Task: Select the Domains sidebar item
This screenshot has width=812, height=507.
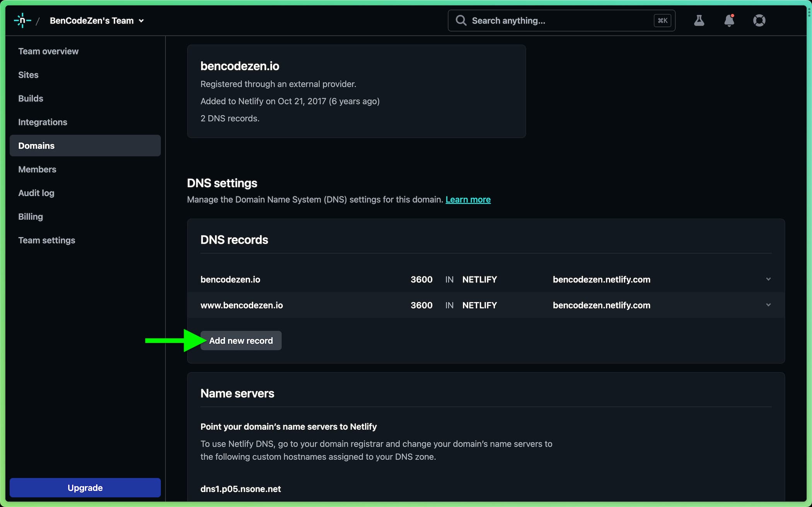Action: 36,145
